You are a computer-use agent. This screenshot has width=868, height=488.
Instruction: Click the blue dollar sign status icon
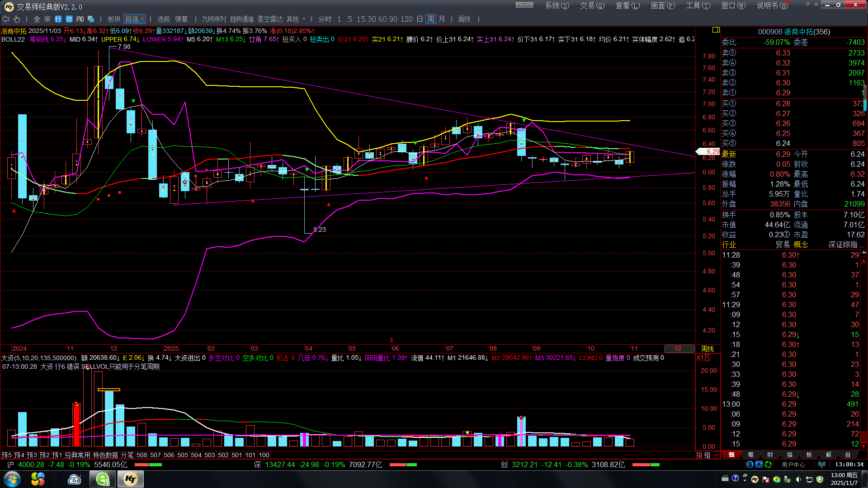point(750,465)
